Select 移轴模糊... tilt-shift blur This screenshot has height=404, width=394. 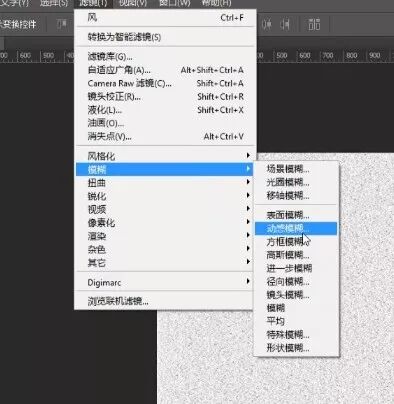coord(296,196)
